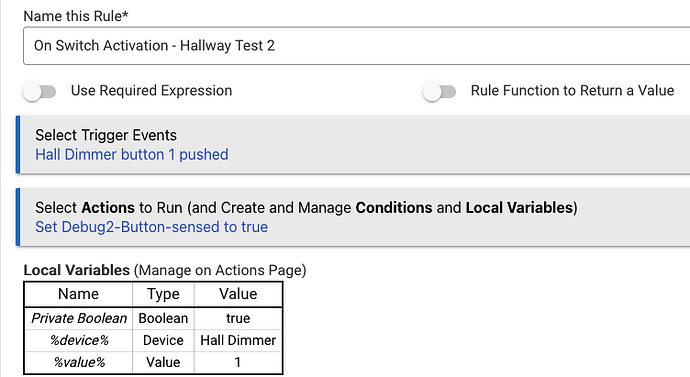Enable Rule Function to Return a Value switch

click(439, 92)
